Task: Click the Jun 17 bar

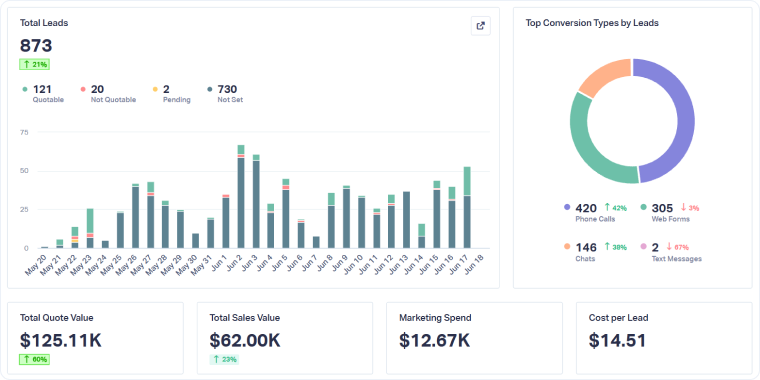Action: tap(467, 207)
